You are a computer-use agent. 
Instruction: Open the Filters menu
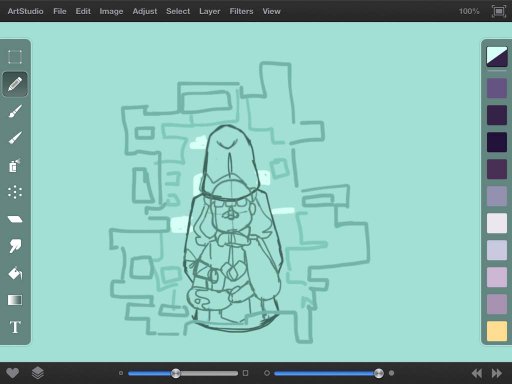pyautogui.click(x=241, y=11)
